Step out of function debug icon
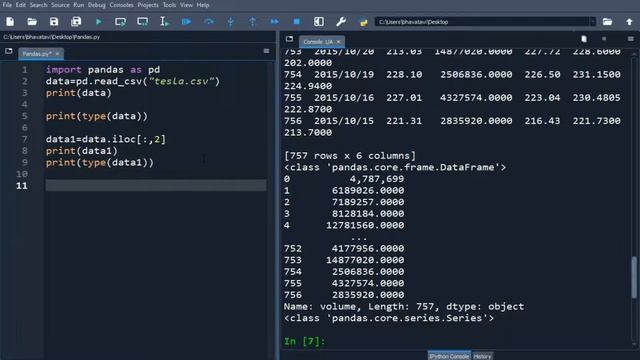 click(x=253, y=22)
